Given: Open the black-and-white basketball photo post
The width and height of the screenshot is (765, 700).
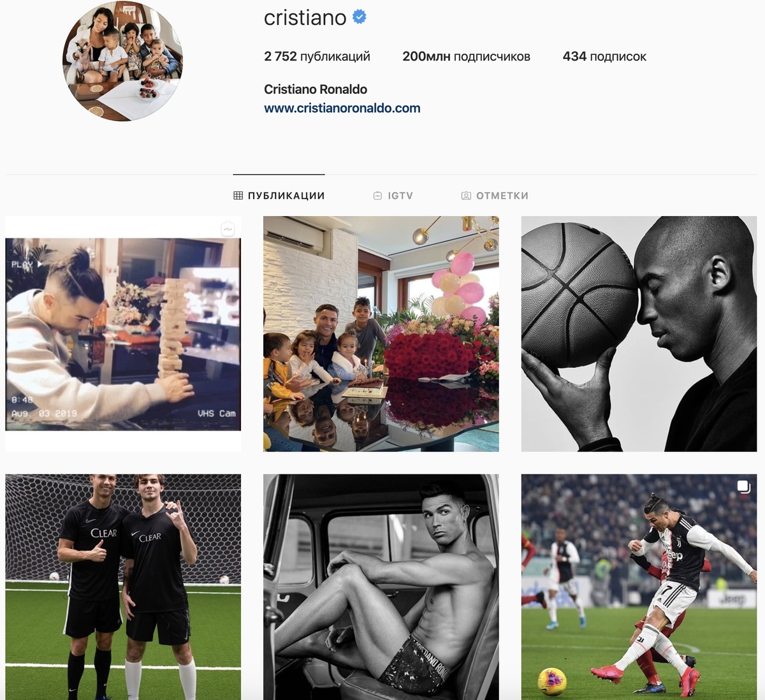Looking at the screenshot, I should (x=639, y=334).
